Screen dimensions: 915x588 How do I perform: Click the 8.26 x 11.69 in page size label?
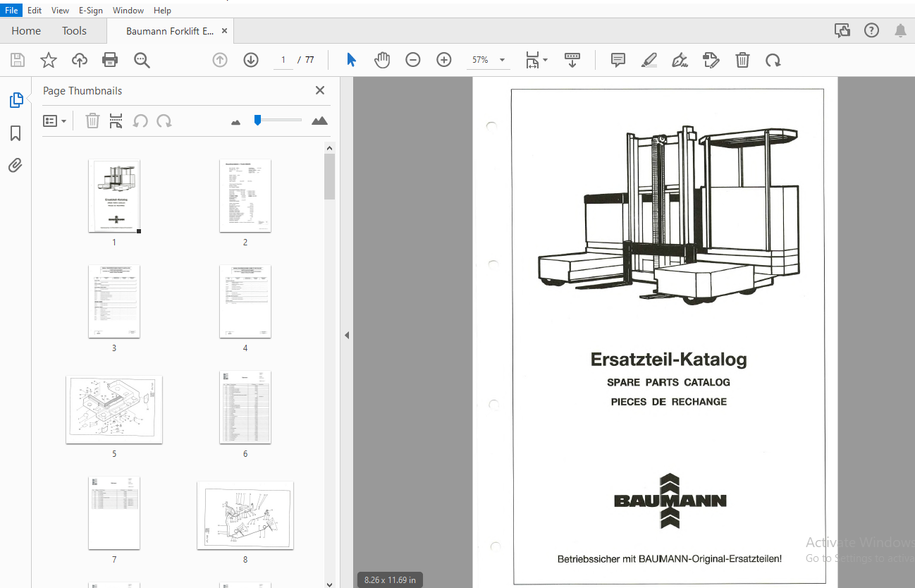[390, 580]
